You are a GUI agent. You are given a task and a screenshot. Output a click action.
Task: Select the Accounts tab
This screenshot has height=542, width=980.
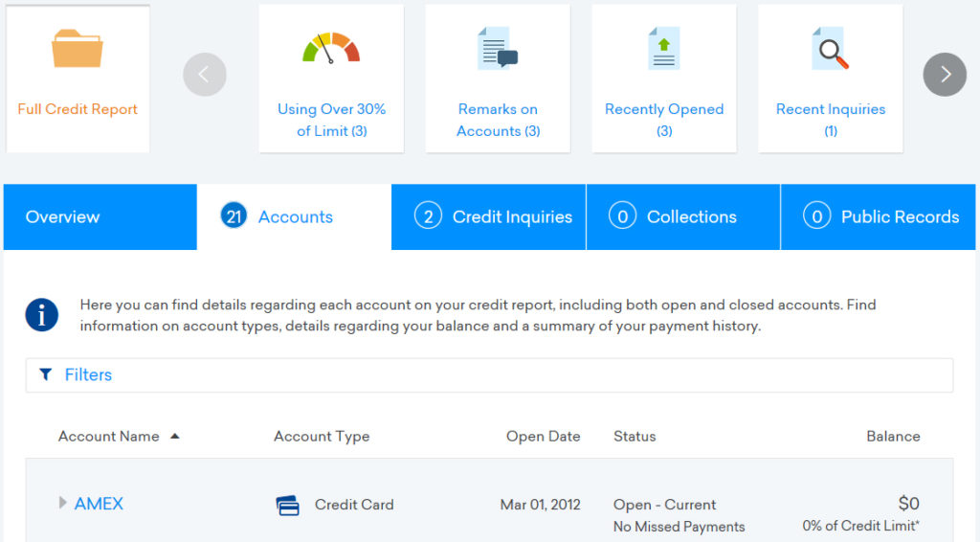(x=295, y=217)
